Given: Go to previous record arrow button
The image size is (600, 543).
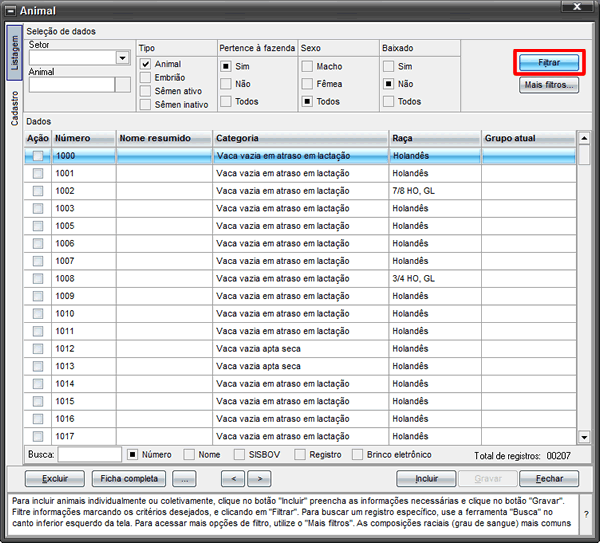Looking at the screenshot, I should (x=233, y=478).
